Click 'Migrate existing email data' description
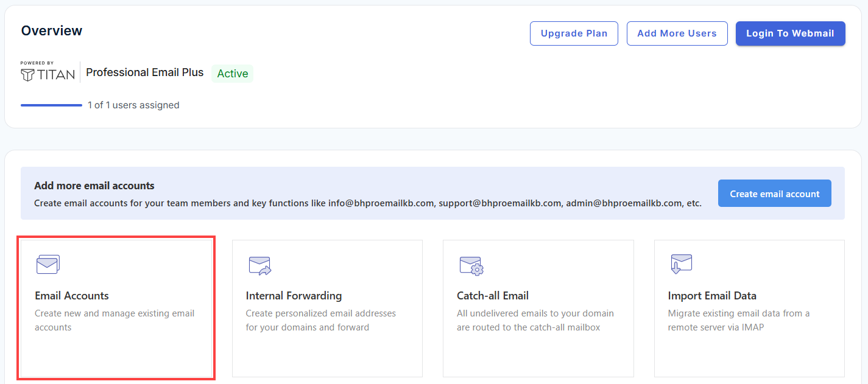 (x=739, y=320)
